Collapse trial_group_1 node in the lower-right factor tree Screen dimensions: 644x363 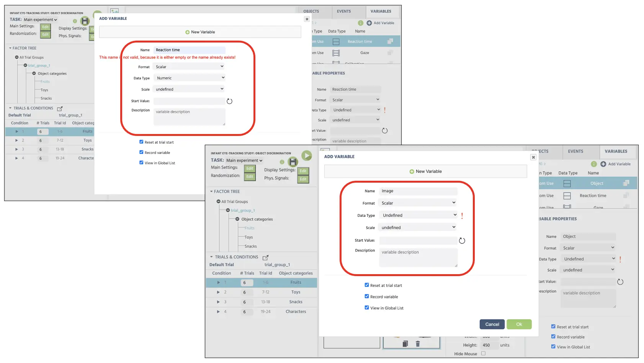[228, 210]
